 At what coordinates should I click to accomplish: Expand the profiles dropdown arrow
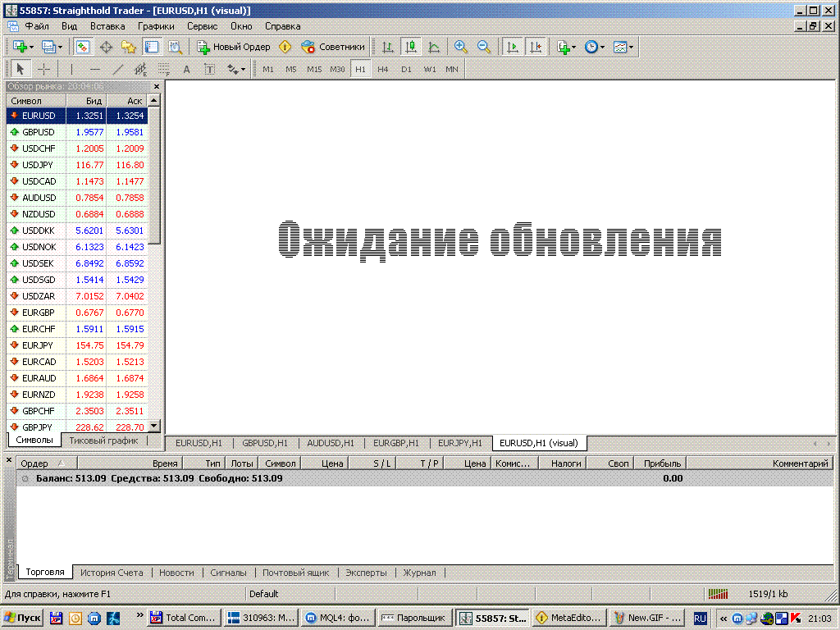point(60,47)
